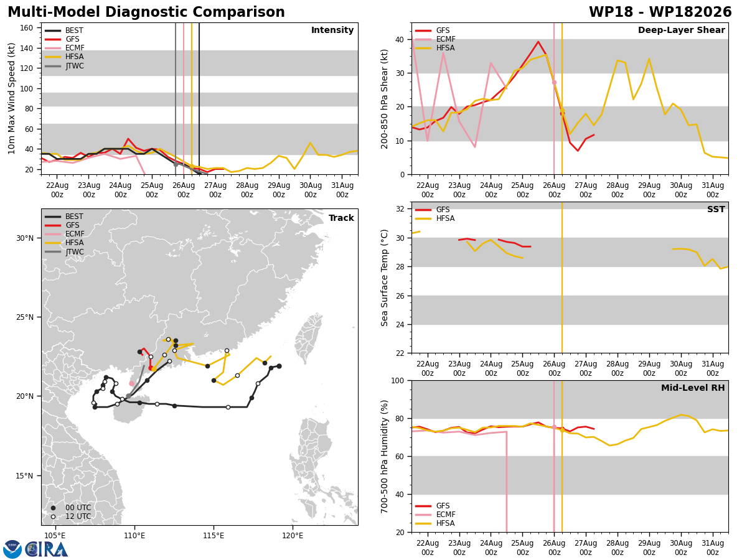Image resolution: width=747 pixels, height=560 pixels.
Task: Select the BEST line in Intensity legend
Action: (64, 30)
